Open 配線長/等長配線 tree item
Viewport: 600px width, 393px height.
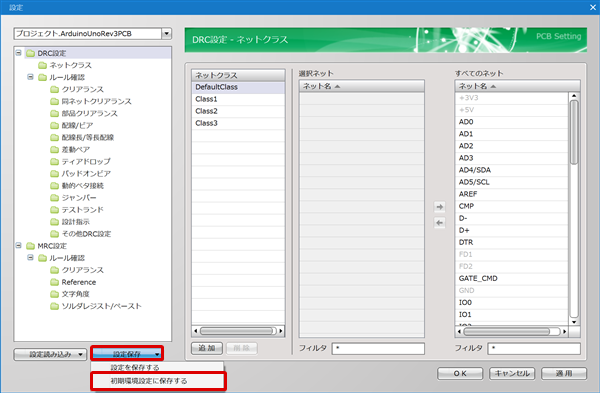pos(88,137)
